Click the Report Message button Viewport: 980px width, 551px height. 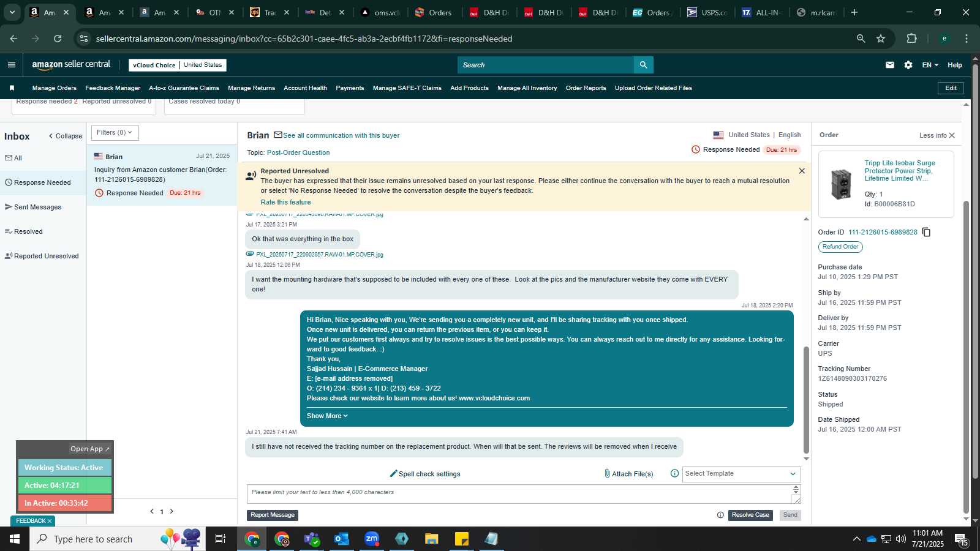pos(273,515)
